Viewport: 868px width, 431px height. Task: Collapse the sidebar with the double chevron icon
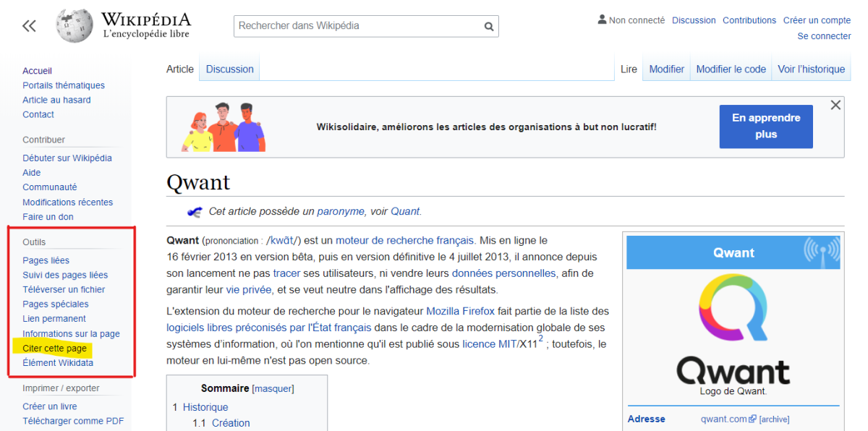tap(29, 26)
